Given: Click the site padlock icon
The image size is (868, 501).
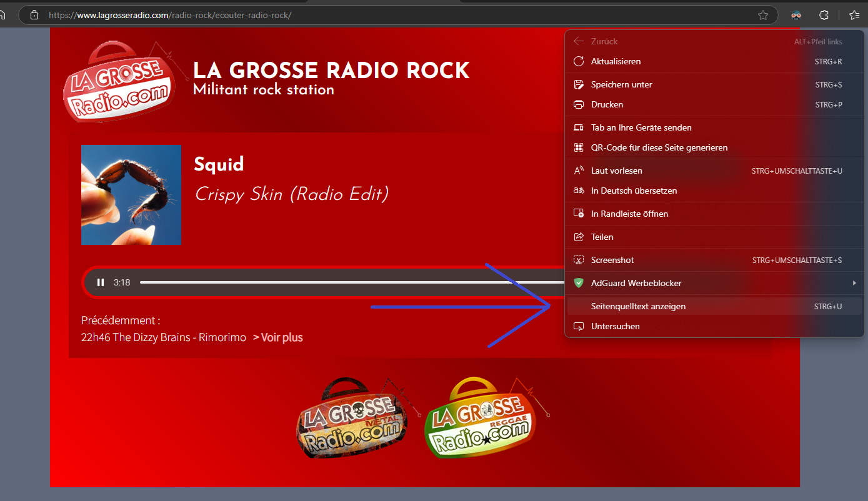Looking at the screenshot, I should pyautogui.click(x=34, y=15).
